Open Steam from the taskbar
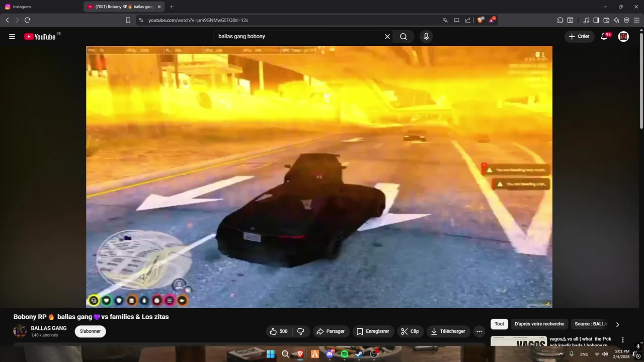Screen dimensions: 644x362 [x=359, y=354]
